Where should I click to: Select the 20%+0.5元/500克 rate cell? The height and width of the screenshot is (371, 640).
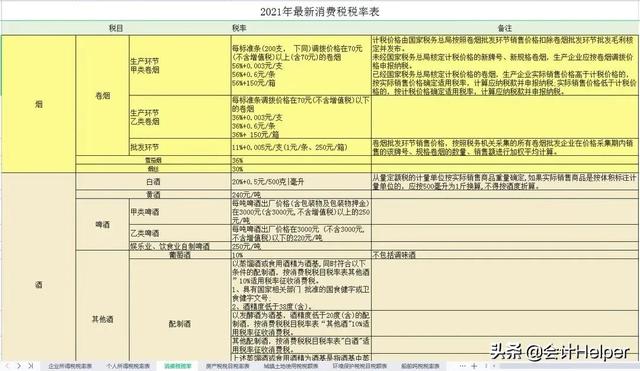[x=301, y=182]
